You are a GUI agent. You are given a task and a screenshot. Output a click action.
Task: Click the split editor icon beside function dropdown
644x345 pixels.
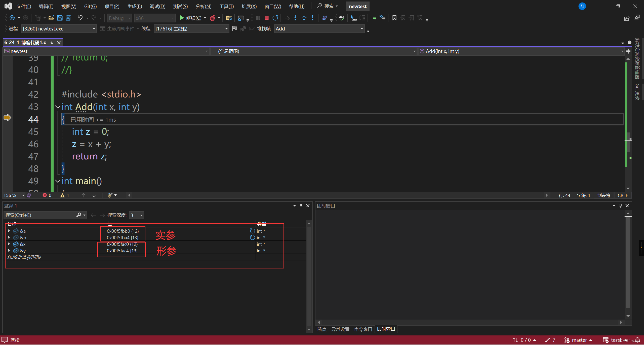pos(628,51)
